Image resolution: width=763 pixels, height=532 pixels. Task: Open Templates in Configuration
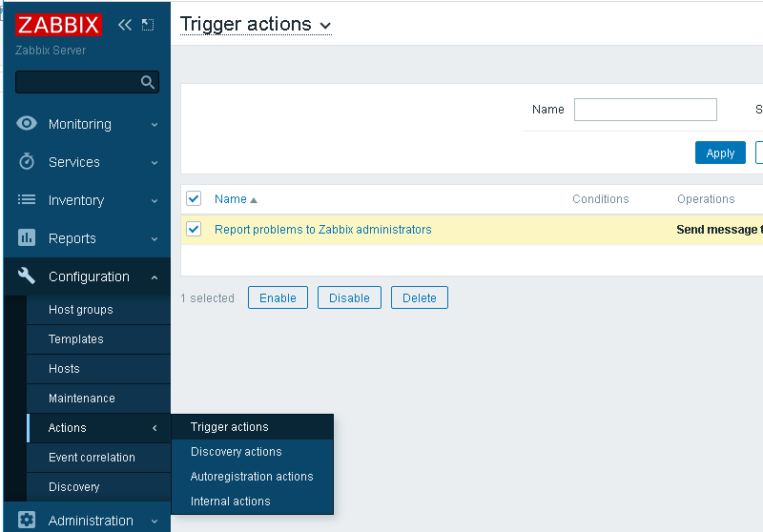(x=99, y=339)
